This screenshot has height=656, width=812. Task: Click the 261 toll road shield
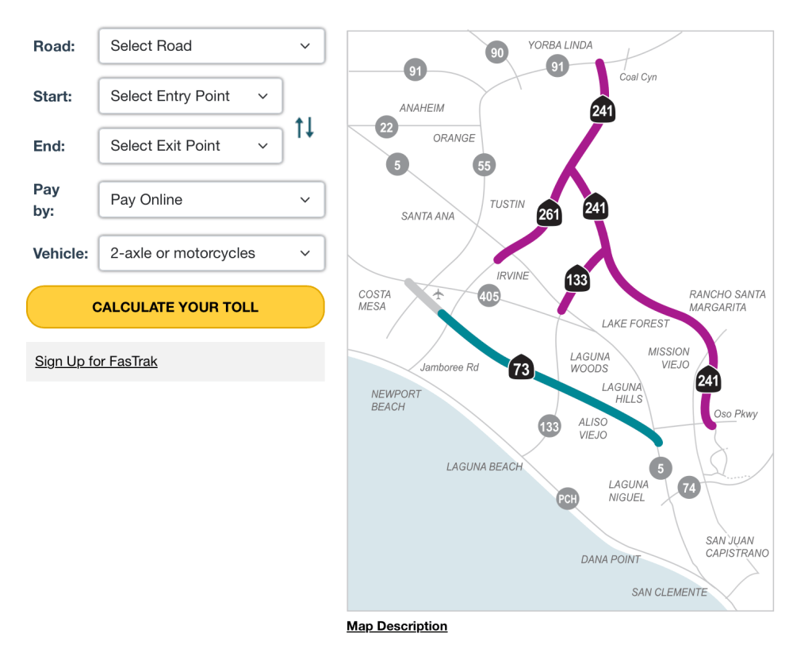click(x=548, y=213)
